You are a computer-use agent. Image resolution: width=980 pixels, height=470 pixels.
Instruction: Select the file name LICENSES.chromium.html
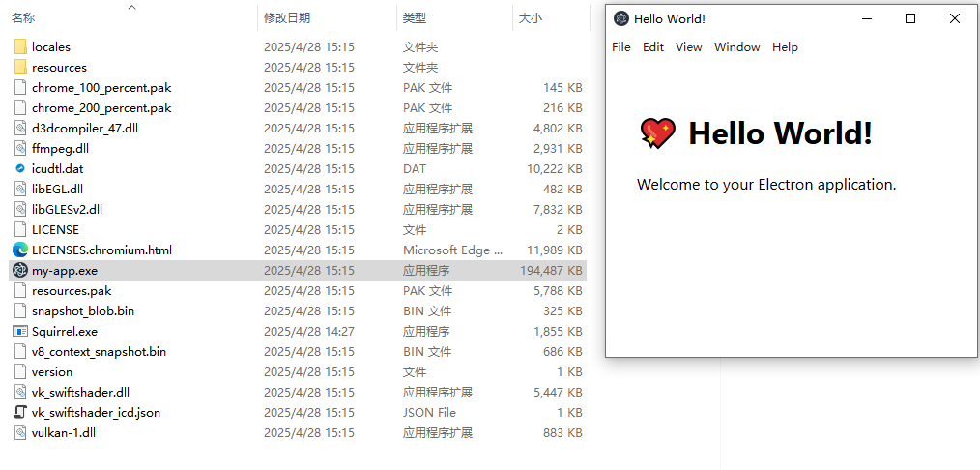click(101, 250)
